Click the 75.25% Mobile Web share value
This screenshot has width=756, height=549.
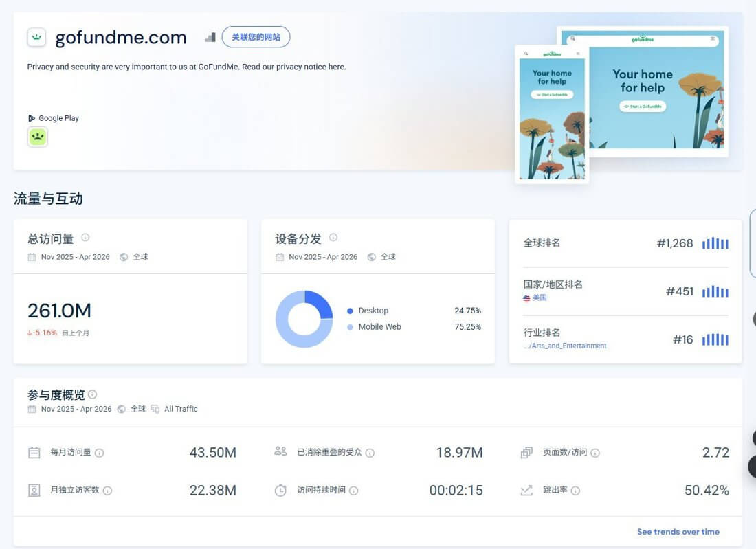point(467,327)
